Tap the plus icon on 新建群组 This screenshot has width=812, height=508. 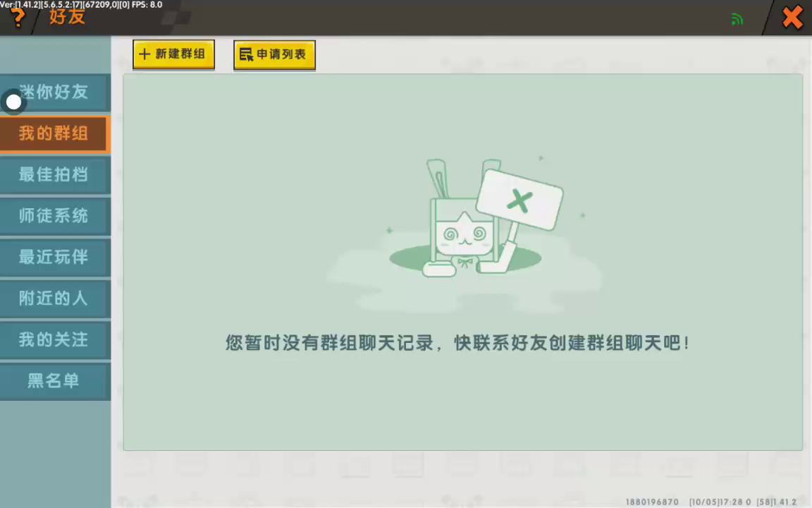(144, 54)
